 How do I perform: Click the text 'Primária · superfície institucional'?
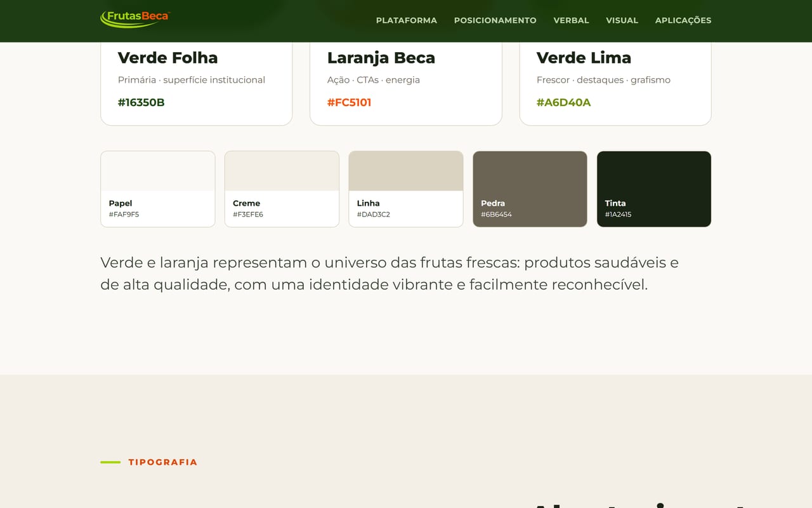pos(192,80)
